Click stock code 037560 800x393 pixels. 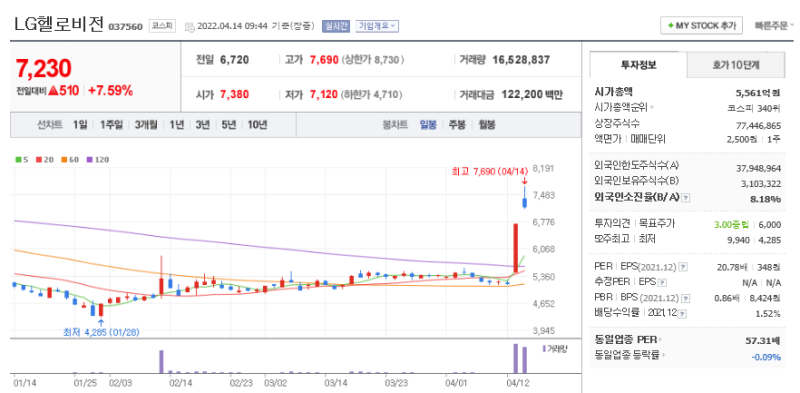point(126,27)
